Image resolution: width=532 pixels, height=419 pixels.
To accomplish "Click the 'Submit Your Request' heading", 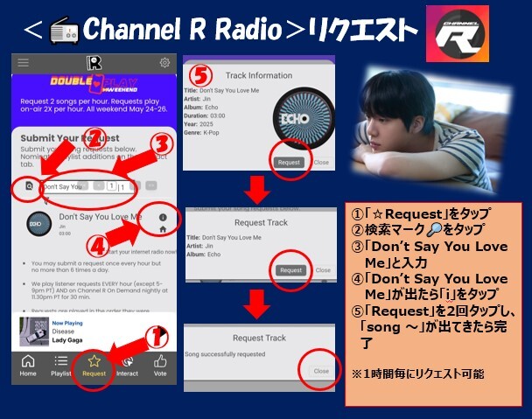I will 70,138.
